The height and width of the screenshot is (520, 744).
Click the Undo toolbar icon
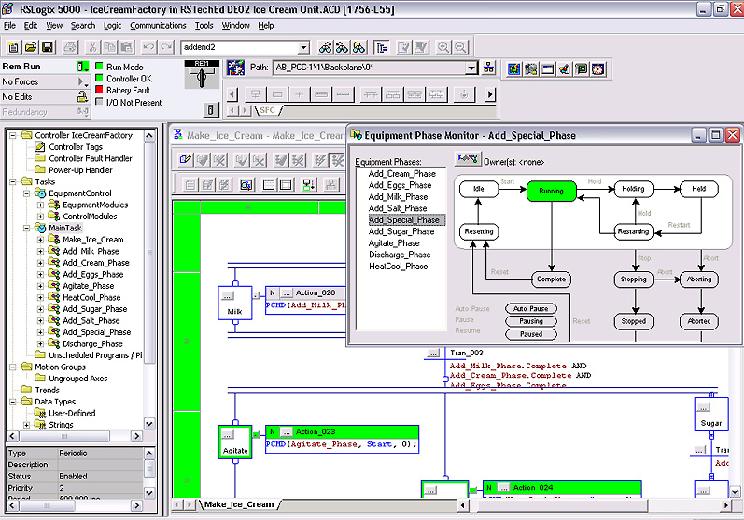click(x=149, y=47)
